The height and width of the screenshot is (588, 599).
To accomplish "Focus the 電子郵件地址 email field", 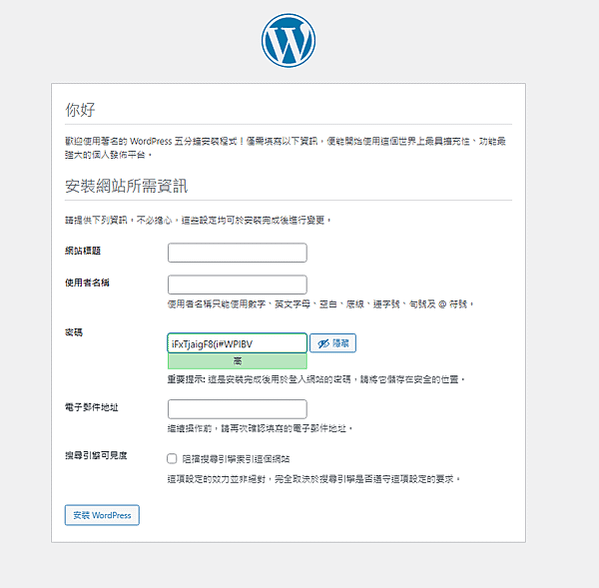I will click(237, 409).
